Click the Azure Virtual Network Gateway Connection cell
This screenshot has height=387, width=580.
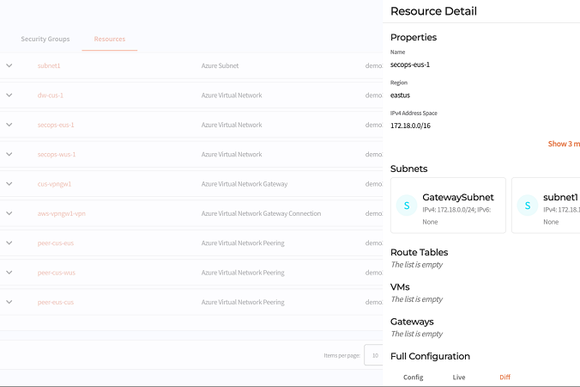(261, 213)
